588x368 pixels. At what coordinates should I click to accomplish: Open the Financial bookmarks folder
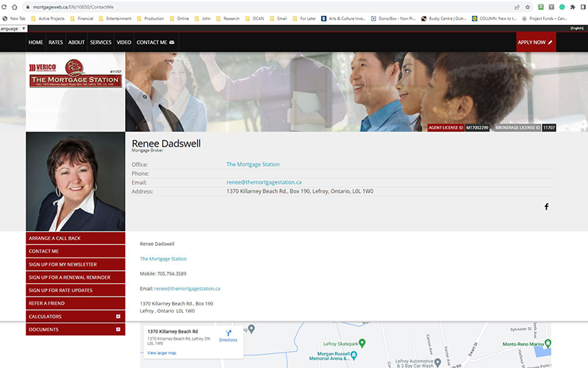click(82, 18)
